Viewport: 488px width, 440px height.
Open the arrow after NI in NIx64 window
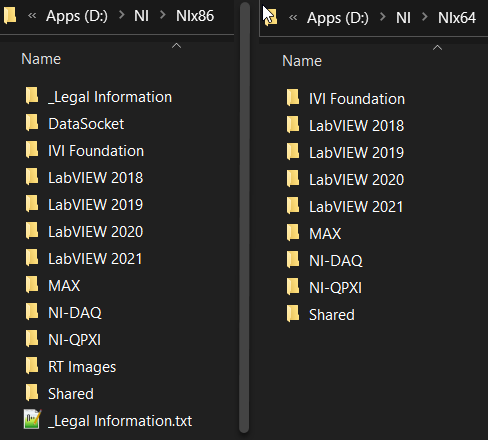(425, 17)
